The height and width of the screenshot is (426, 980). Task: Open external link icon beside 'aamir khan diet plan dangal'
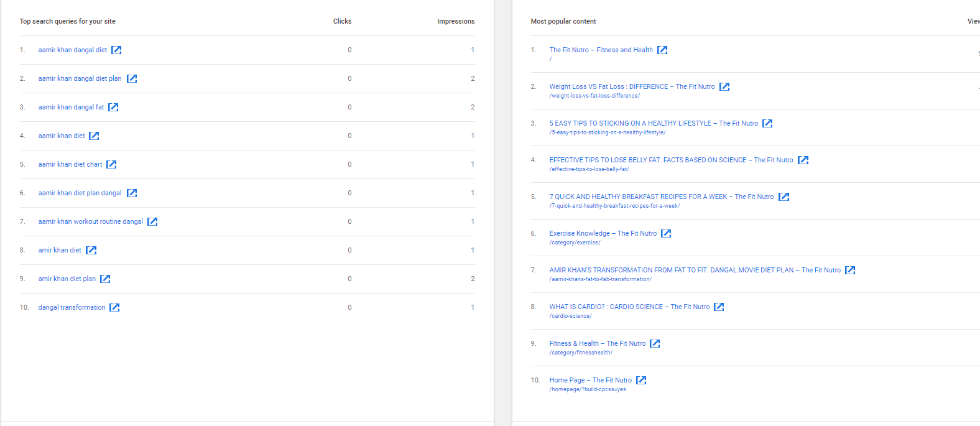point(132,193)
